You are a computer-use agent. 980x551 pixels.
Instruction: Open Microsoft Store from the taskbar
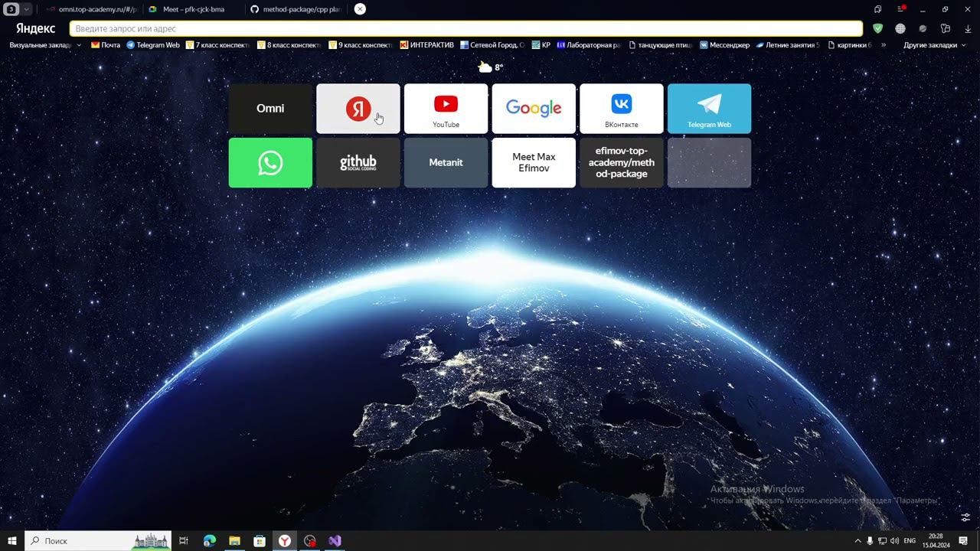pos(260,541)
